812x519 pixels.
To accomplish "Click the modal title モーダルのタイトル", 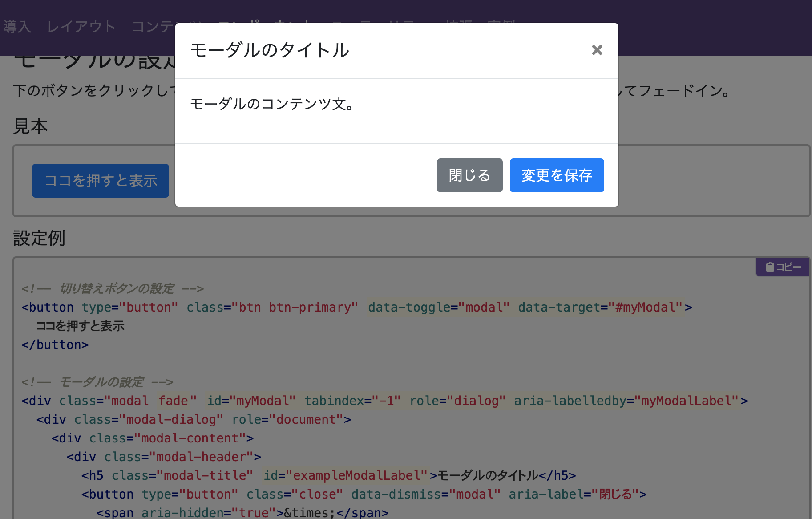I will (270, 50).
